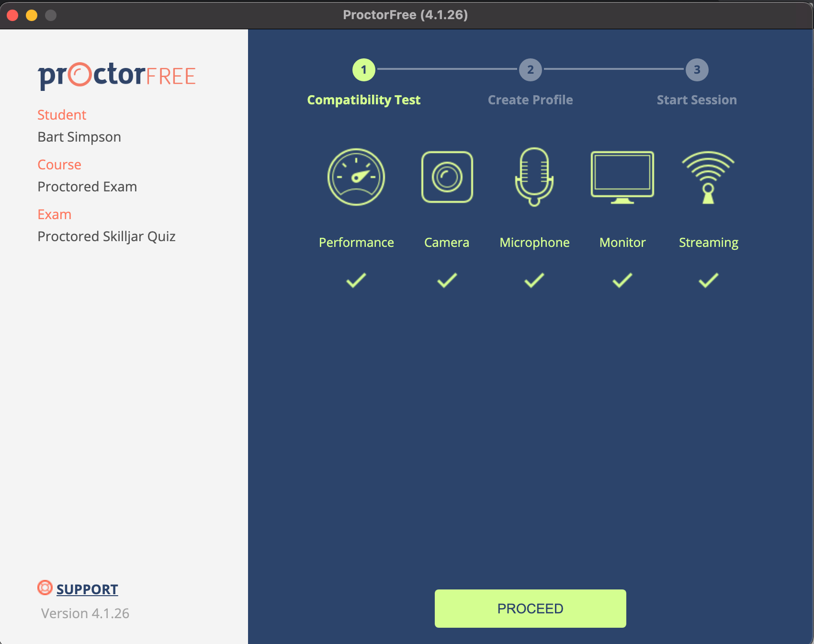Click the Monitor test icon
Viewport: 814px width, 644px height.
622,178
